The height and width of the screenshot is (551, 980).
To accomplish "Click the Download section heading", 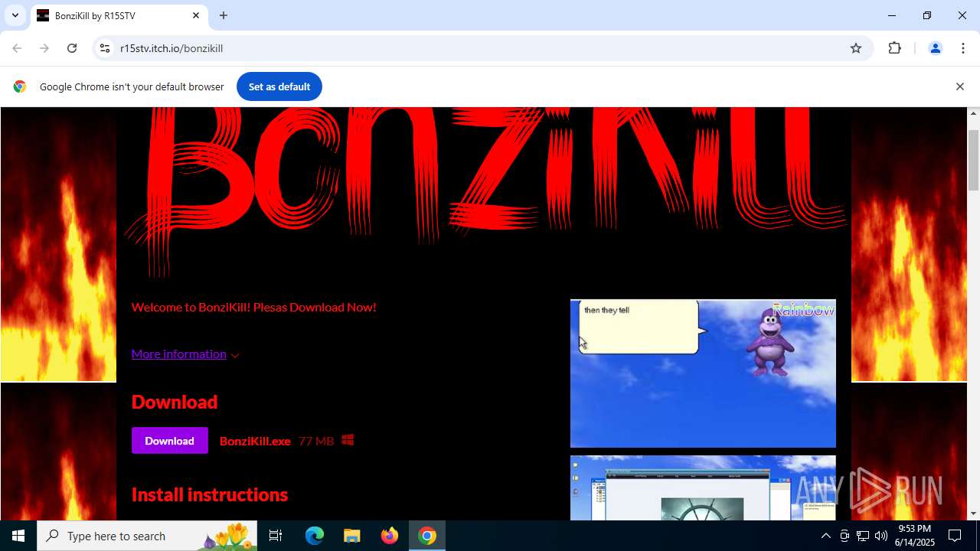I will click(175, 402).
